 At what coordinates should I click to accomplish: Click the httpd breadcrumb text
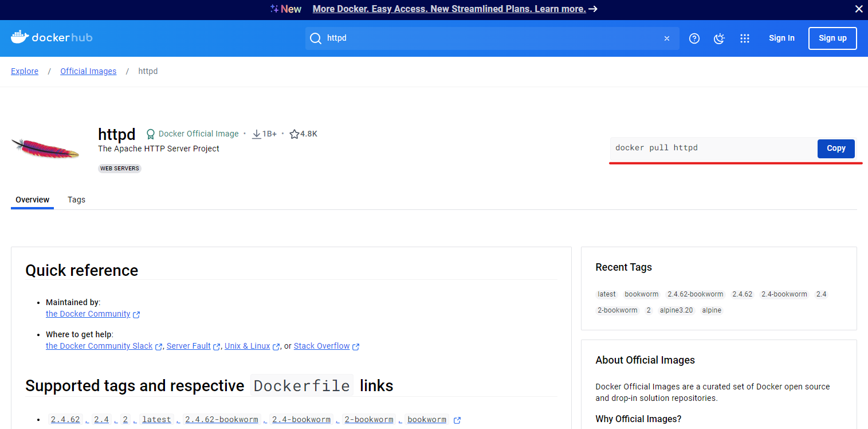(x=148, y=71)
